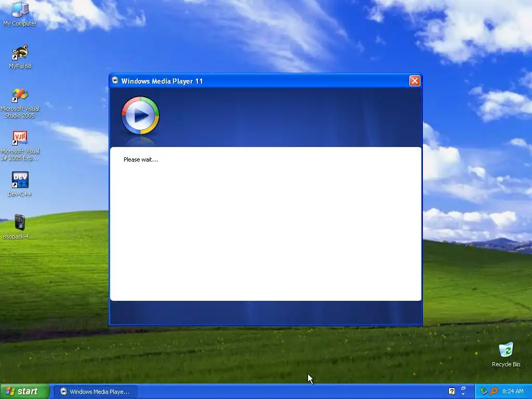Image resolution: width=532 pixels, height=399 pixels.
Task: Select the Microsoft Visual J# 2005 Express shortcut
Action: click(x=20, y=145)
